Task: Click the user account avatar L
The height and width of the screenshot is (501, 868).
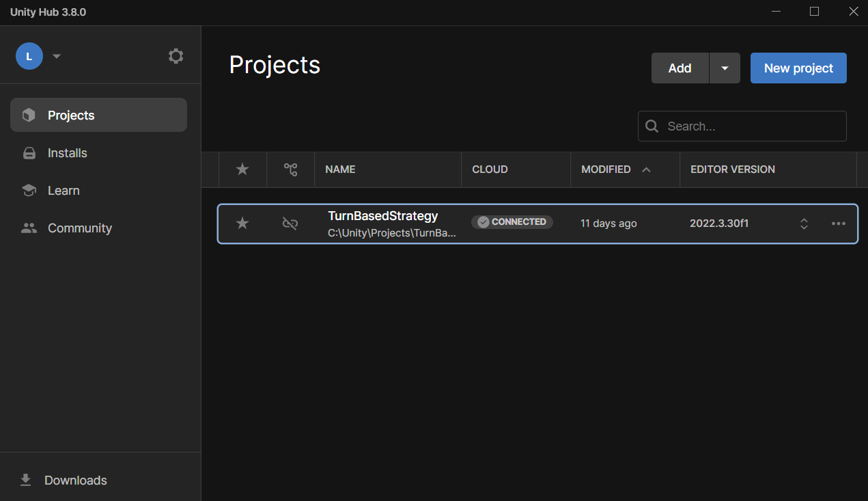Action: click(x=29, y=56)
